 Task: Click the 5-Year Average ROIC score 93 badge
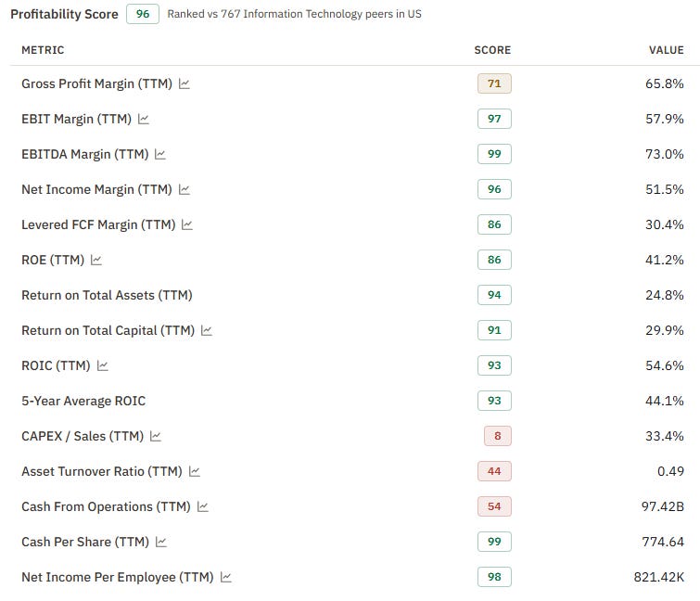click(494, 401)
